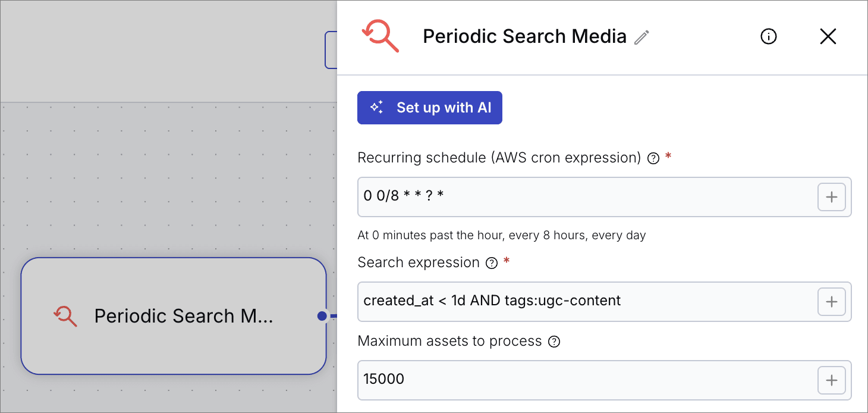Click the red search icon in panel header
Image resolution: width=868 pixels, height=413 pixels.
pos(380,36)
